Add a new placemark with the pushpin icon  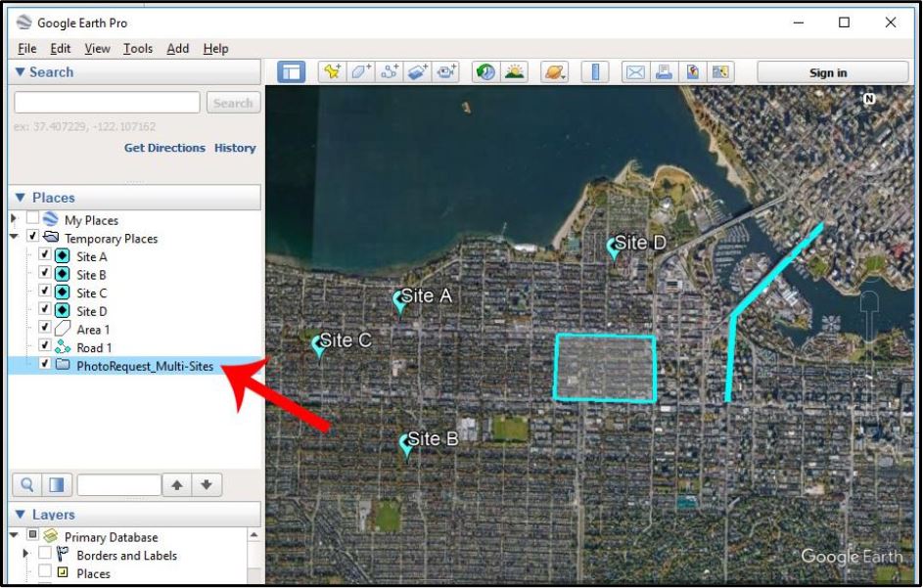click(x=333, y=72)
